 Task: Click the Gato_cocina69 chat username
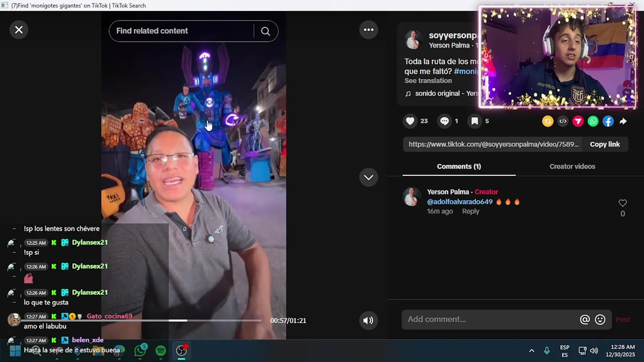pyautogui.click(x=109, y=316)
